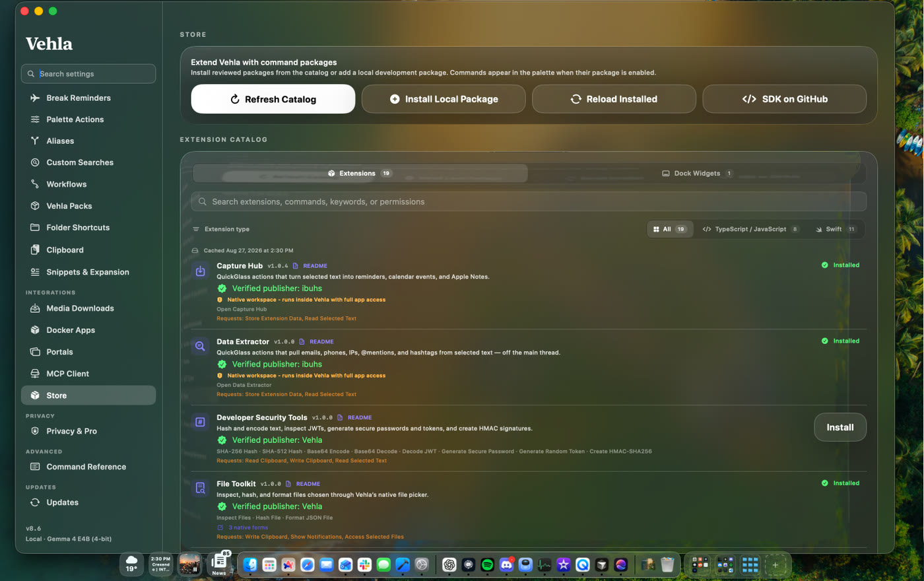Open Discord from the Dock
The width and height of the screenshot is (924, 581).
click(506, 564)
